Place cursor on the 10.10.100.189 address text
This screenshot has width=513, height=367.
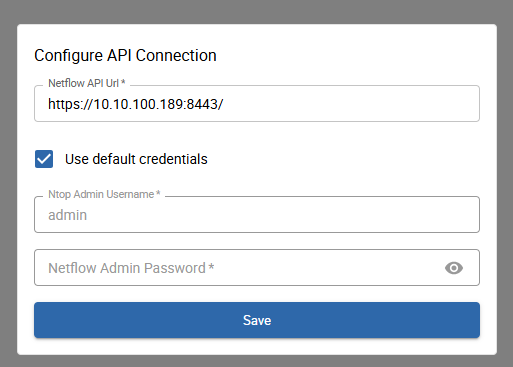[138, 104]
